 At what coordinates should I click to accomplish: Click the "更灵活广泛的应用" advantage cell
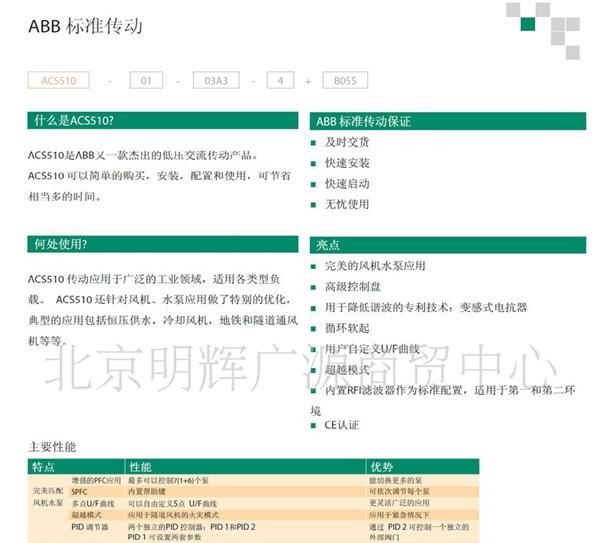click(399, 503)
